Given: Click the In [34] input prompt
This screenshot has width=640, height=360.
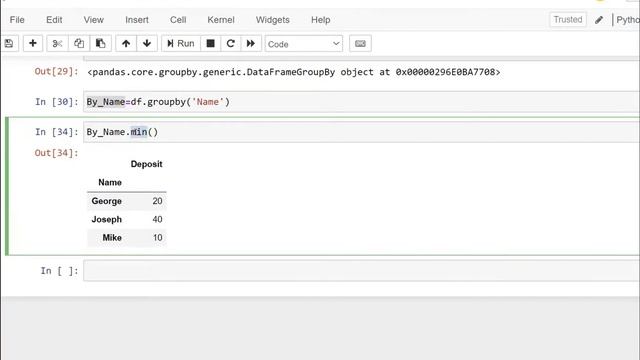Looking at the screenshot, I should (56, 132).
